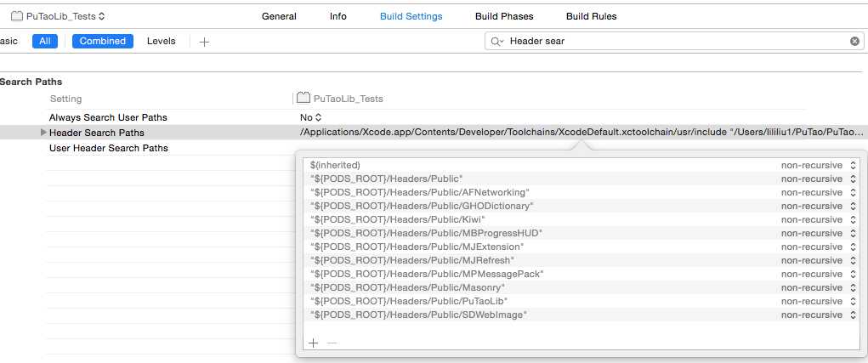This screenshot has height=363, width=868.
Task: Open the Build Rules tab
Action: pos(591,16)
